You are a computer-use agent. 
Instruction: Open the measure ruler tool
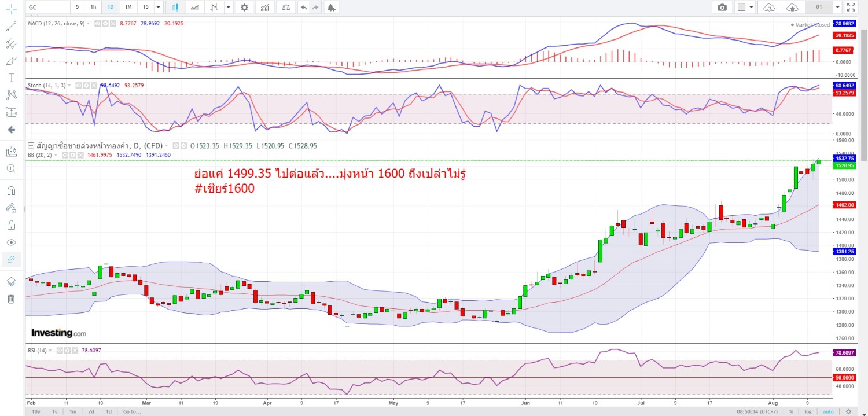pos(11,152)
